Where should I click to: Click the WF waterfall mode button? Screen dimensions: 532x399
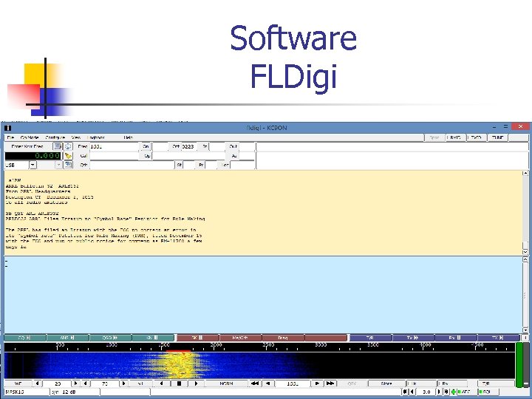(18, 383)
